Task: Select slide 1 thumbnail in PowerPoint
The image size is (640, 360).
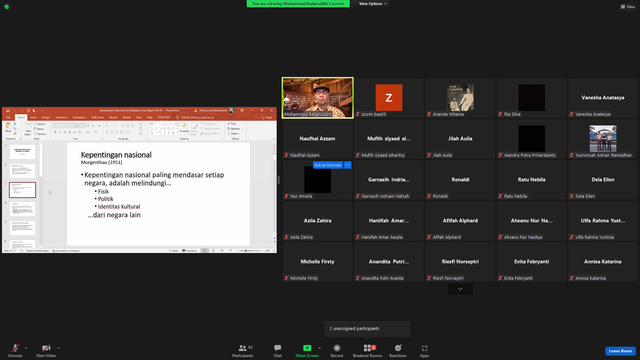Action: click(22, 152)
